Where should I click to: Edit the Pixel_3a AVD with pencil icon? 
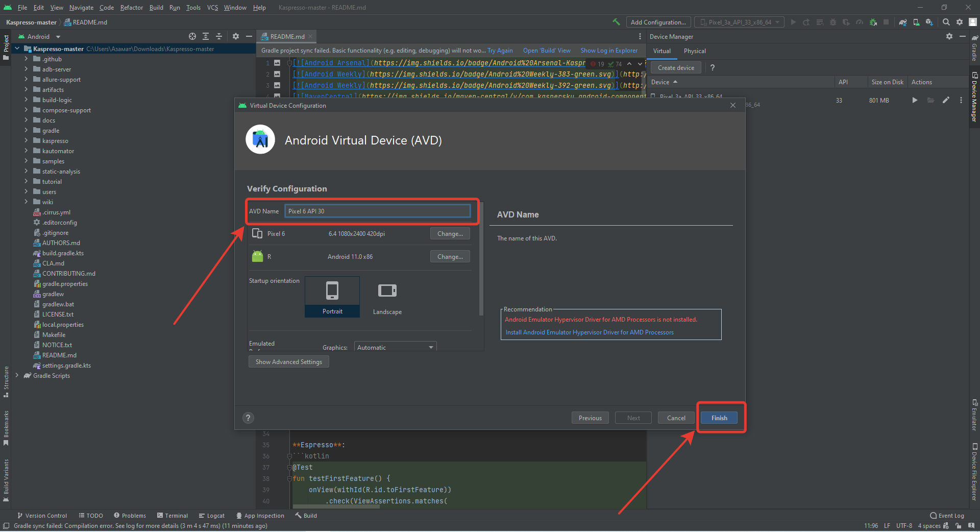tap(946, 100)
